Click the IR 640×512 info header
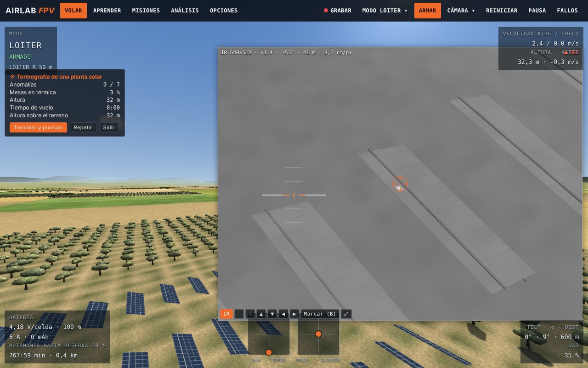 (x=286, y=52)
